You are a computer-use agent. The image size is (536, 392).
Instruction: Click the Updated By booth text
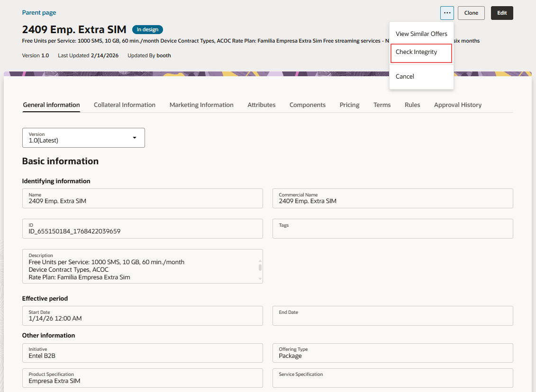point(149,55)
